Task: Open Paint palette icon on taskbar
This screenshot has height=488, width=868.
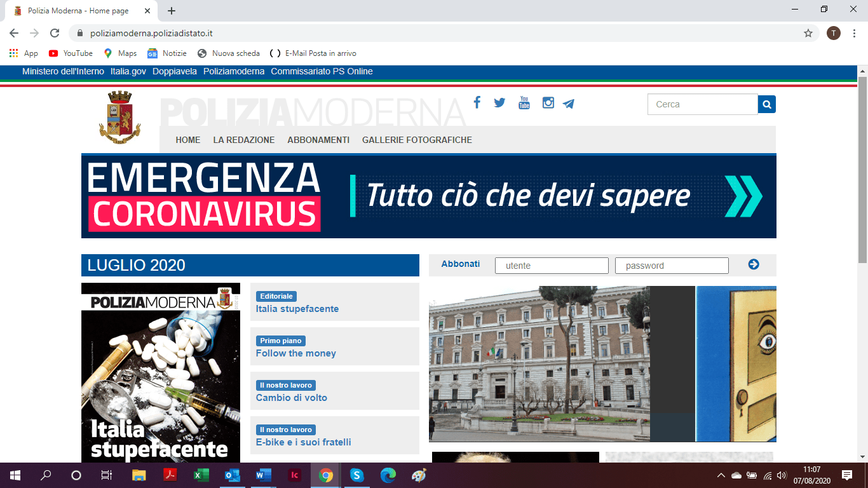Action: [x=419, y=475]
